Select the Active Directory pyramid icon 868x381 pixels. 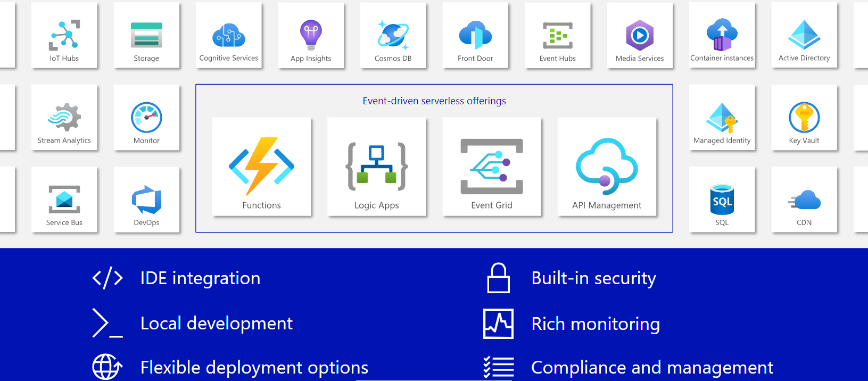tap(804, 35)
